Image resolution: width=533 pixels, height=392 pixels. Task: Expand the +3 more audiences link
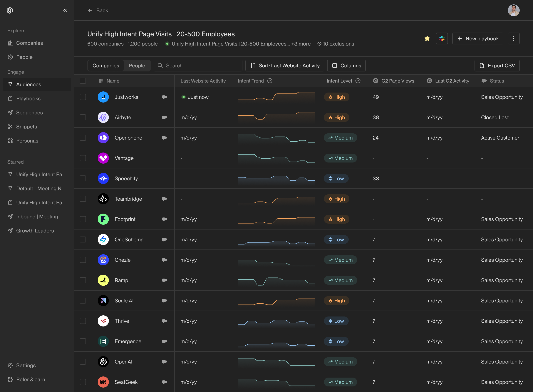[x=301, y=44]
